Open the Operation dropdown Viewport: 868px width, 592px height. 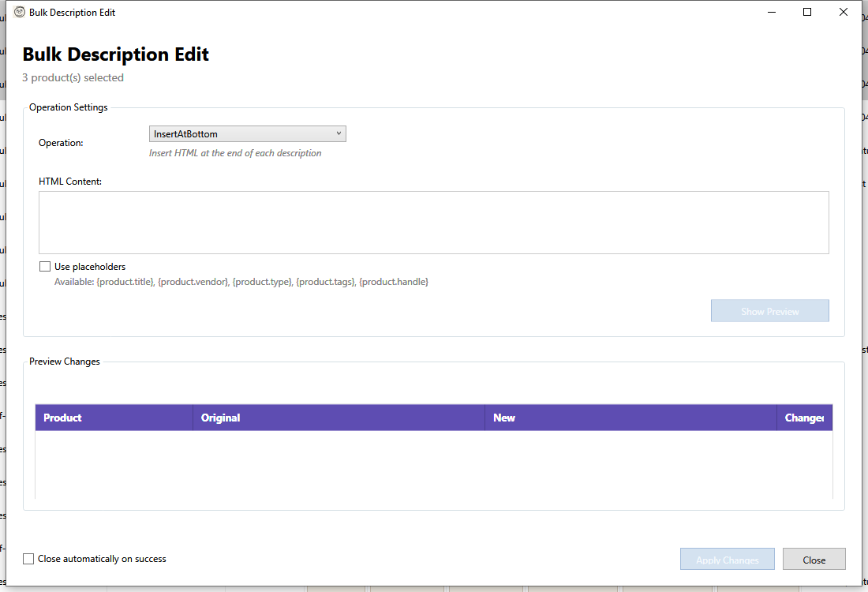[x=247, y=133]
